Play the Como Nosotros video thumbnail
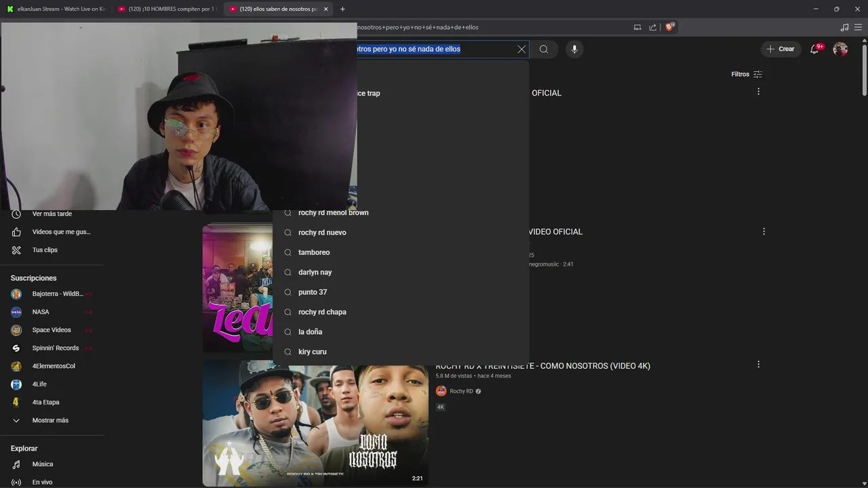 [315, 423]
